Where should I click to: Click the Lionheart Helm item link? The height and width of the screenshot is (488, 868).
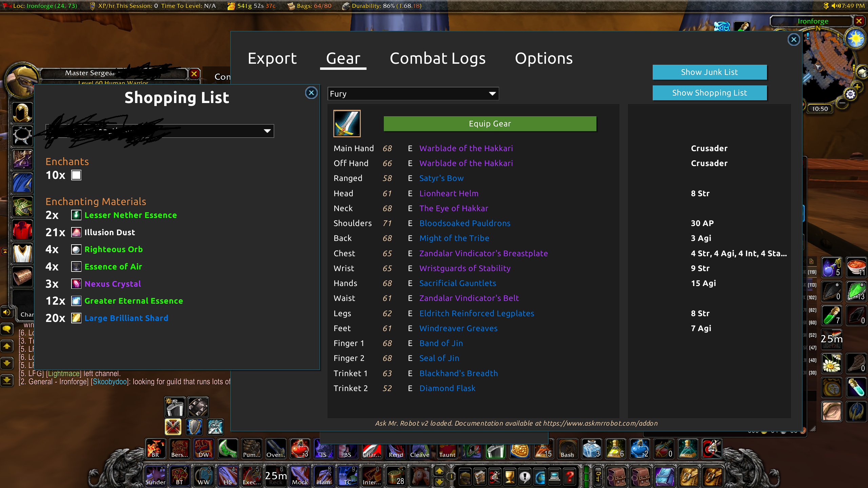449,193
